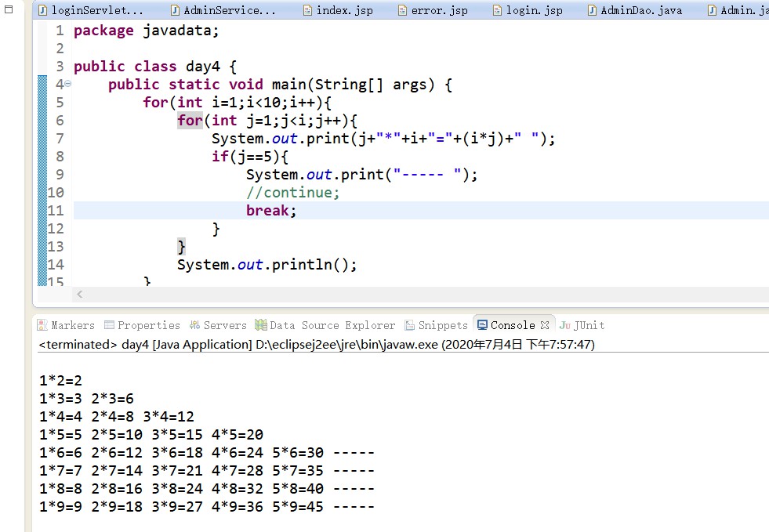Open the Data Source Explorer tab

click(x=325, y=325)
